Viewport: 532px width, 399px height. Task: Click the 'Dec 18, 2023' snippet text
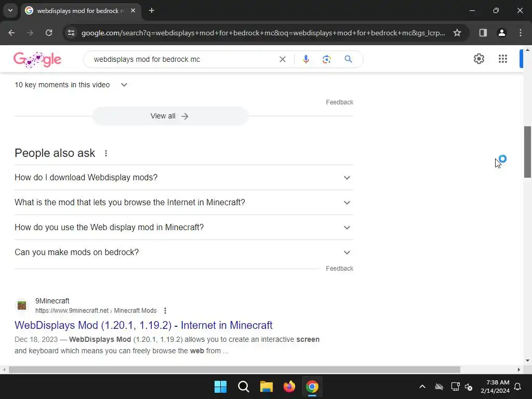click(x=36, y=340)
